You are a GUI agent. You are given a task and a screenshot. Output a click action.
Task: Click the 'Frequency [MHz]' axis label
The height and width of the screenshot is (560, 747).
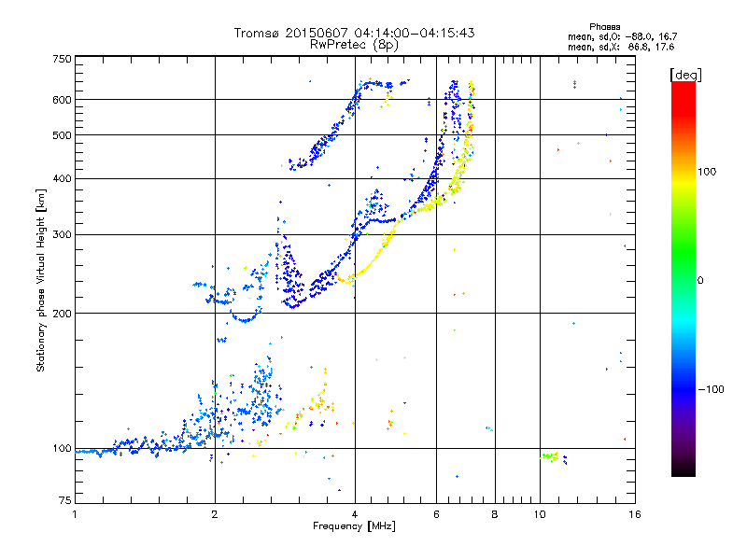354,526
